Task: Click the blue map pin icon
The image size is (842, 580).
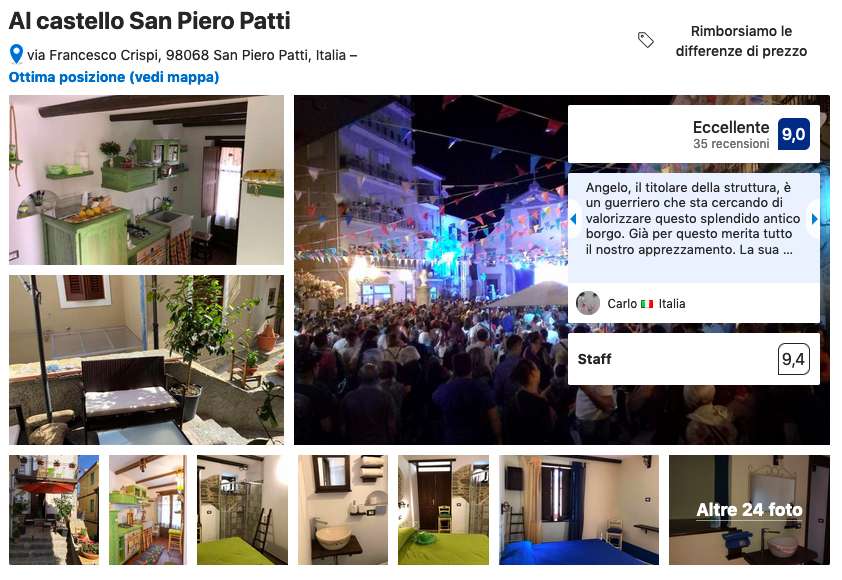Action: click(16, 54)
